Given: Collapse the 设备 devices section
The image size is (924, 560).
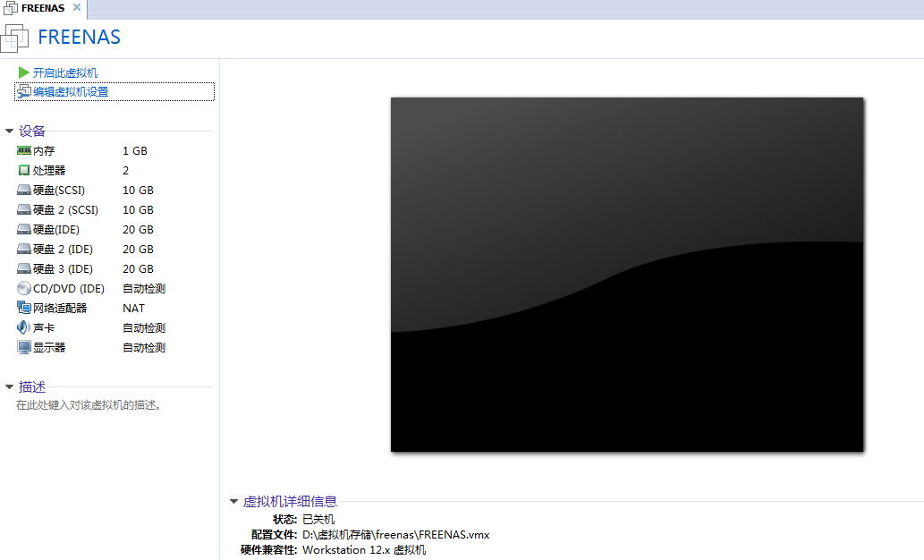Looking at the screenshot, I should click(x=10, y=131).
